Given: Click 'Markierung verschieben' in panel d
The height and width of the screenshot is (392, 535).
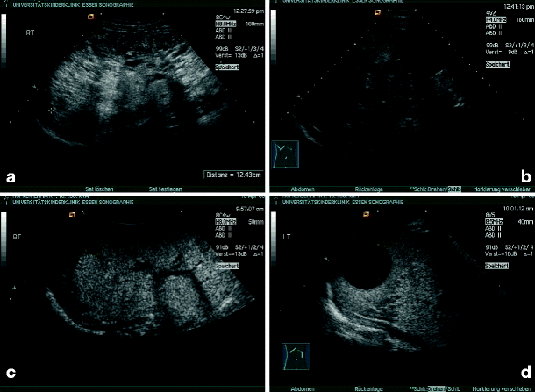Looking at the screenshot, I should pos(502,388).
